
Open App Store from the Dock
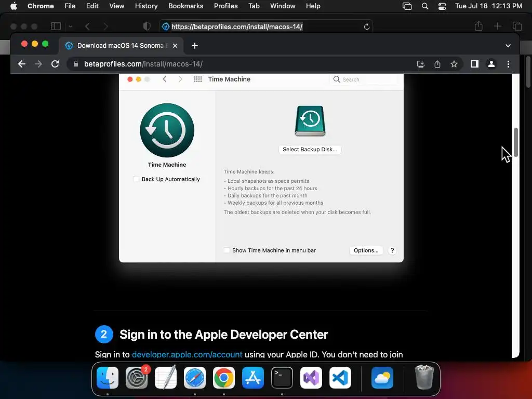(253, 378)
